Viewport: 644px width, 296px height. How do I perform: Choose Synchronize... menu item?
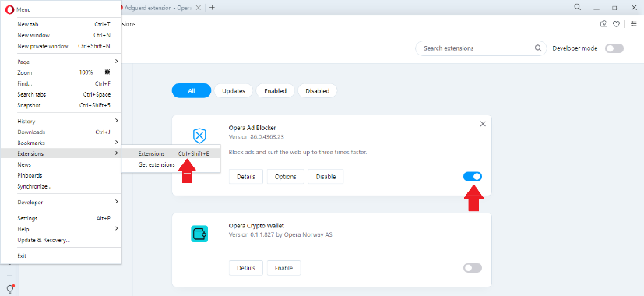coord(61,186)
